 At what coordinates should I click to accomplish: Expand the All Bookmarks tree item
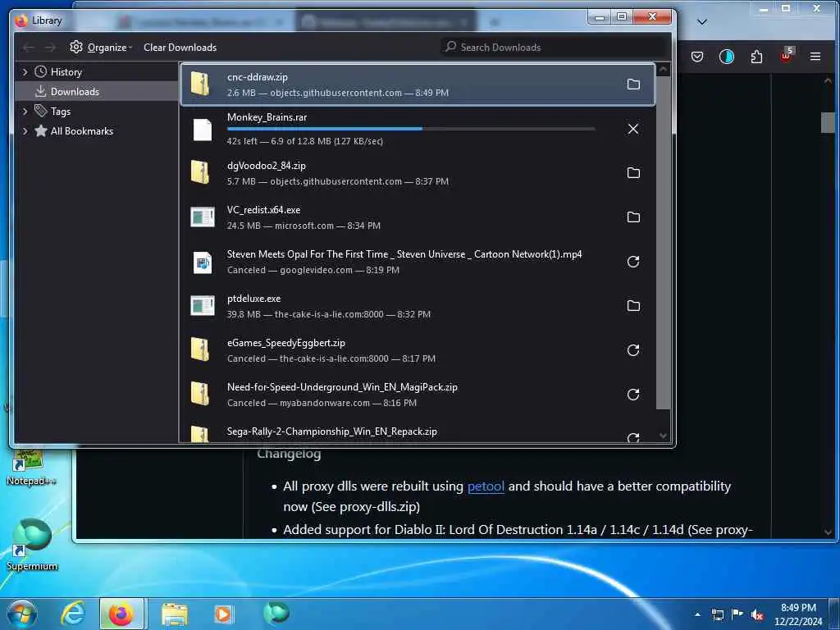click(x=25, y=131)
